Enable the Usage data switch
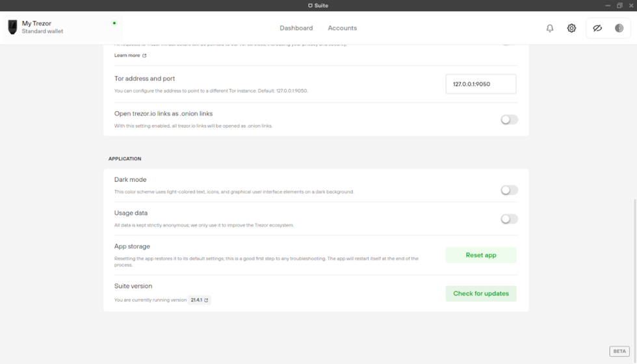 [x=509, y=219]
